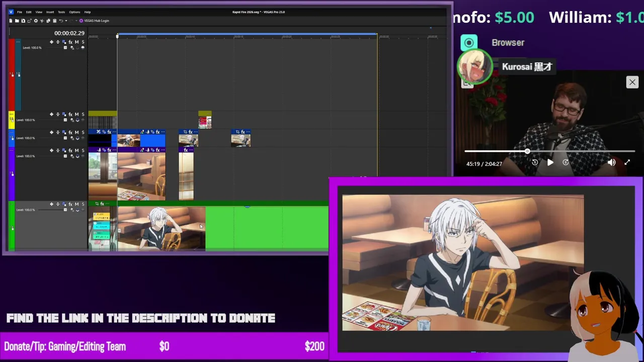Open Project Properties gear icon
Viewport: 644px width, 362px height.
coord(36,21)
